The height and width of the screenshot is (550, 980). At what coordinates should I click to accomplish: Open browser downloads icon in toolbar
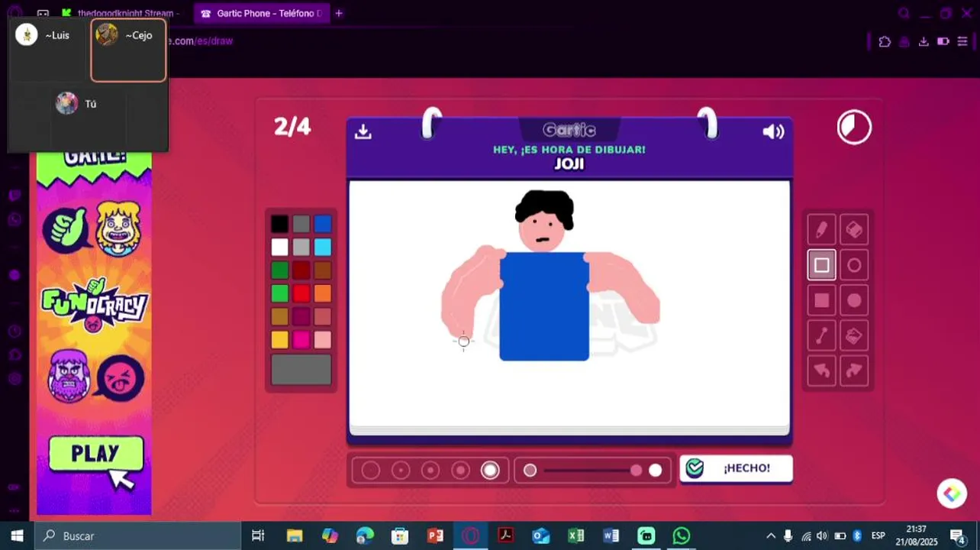[x=924, y=41]
